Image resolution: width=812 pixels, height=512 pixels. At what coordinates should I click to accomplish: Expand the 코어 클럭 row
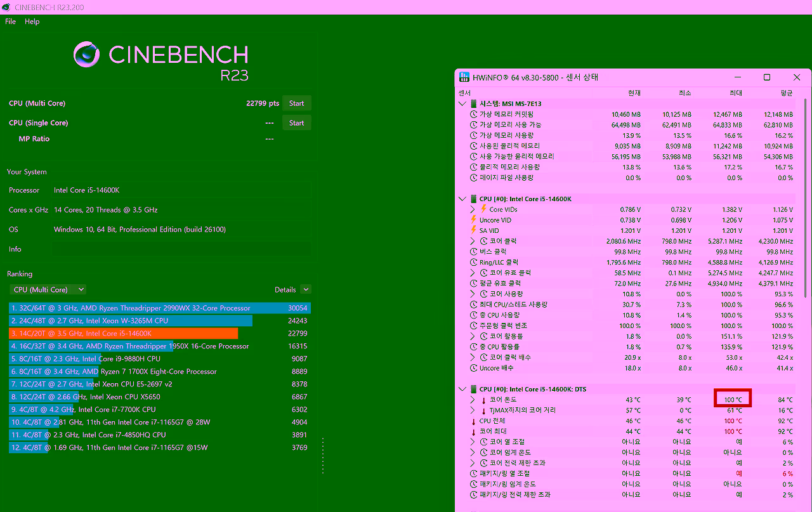(x=473, y=241)
